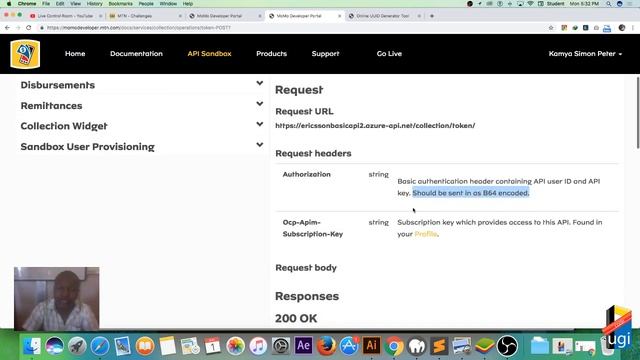Open Chrome three-dot menu

coord(633,28)
